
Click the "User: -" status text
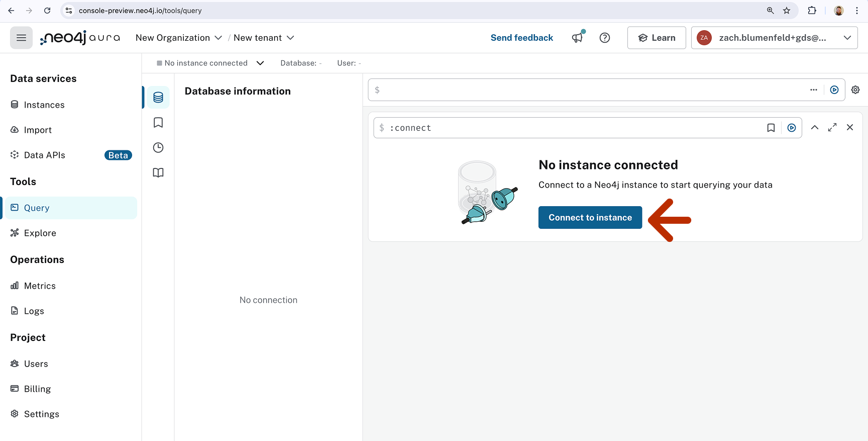tap(349, 63)
